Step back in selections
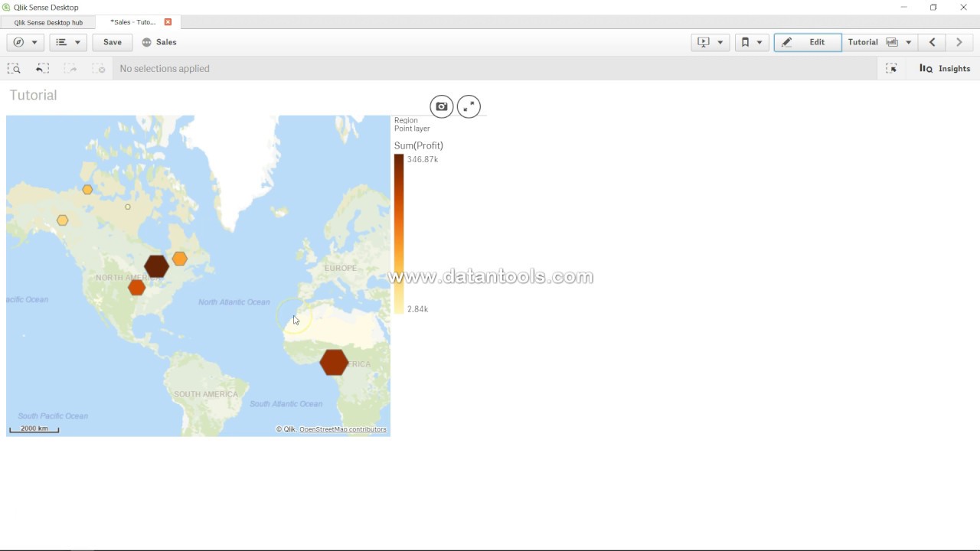Image resolution: width=980 pixels, height=551 pixels. click(x=42, y=68)
